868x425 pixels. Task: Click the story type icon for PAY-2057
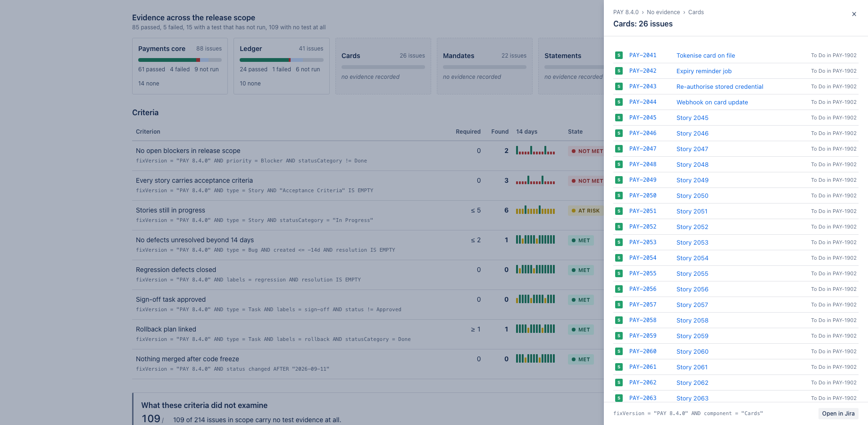(619, 305)
